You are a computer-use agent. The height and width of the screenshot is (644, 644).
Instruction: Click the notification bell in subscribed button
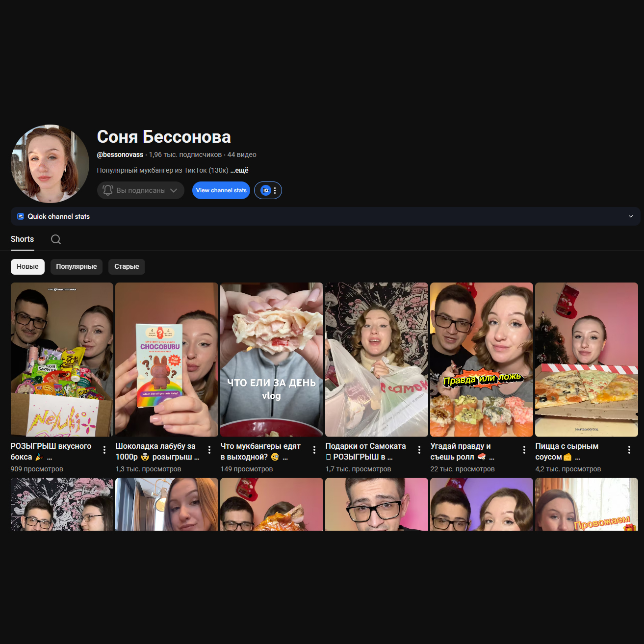[108, 190]
